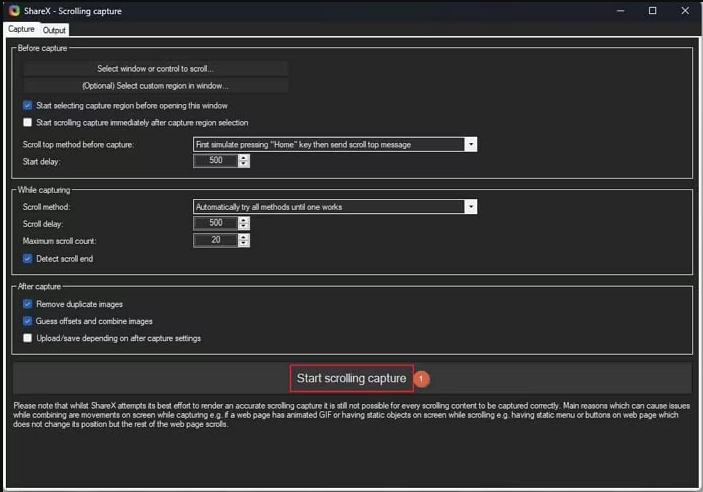Click the 'Scroll delay:' label text

[43, 224]
